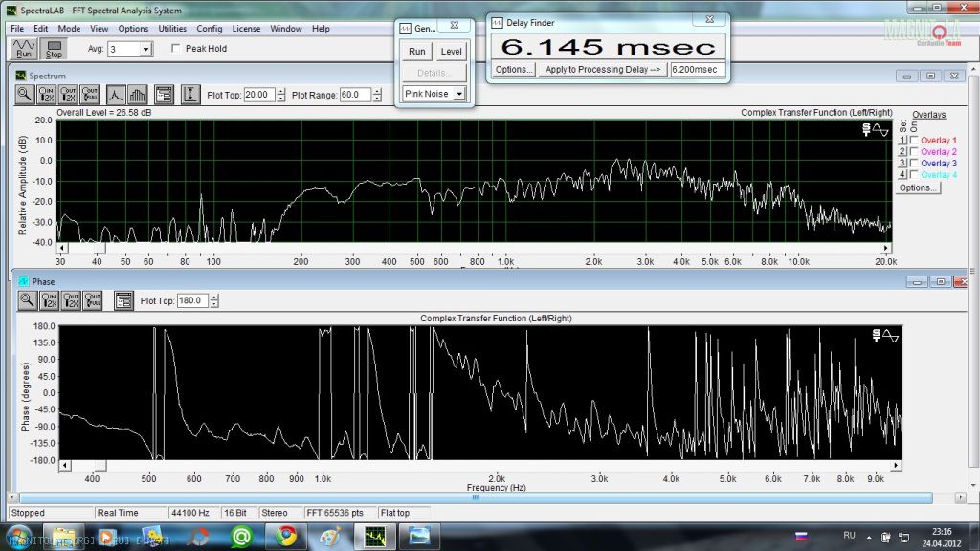Switch Spectrum to bar graph style

click(138, 95)
